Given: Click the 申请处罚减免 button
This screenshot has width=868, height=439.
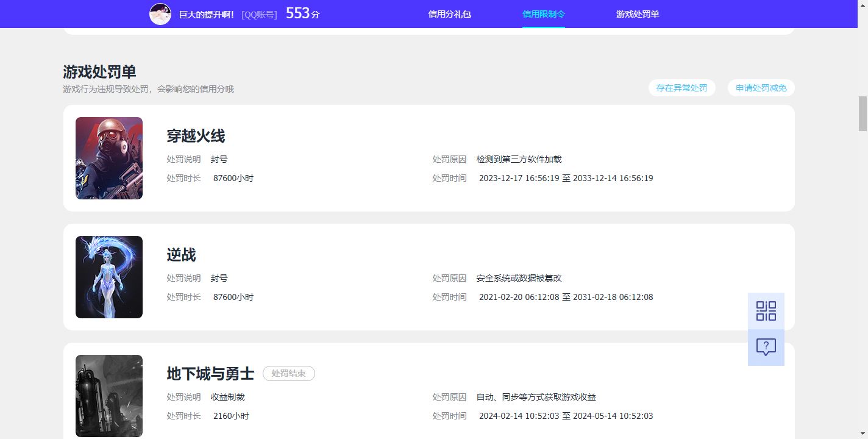Looking at the screenshot, I should [x=760, y=87].
